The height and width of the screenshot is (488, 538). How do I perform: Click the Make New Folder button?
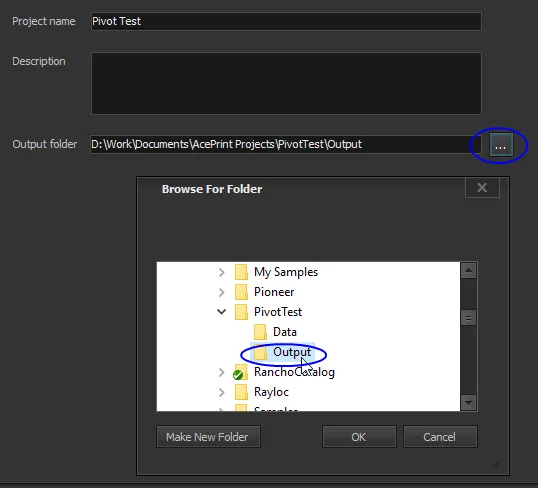point(208,437)
